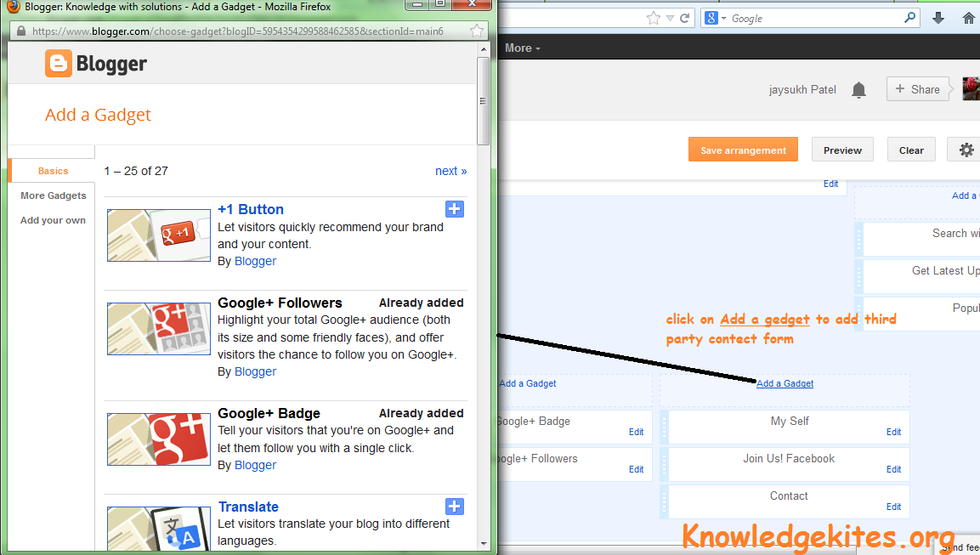Image resolution: width=980 pixels, height=555 pixels.
Task: Open the +1 Button gadget title link
Action: coord(251,209)
